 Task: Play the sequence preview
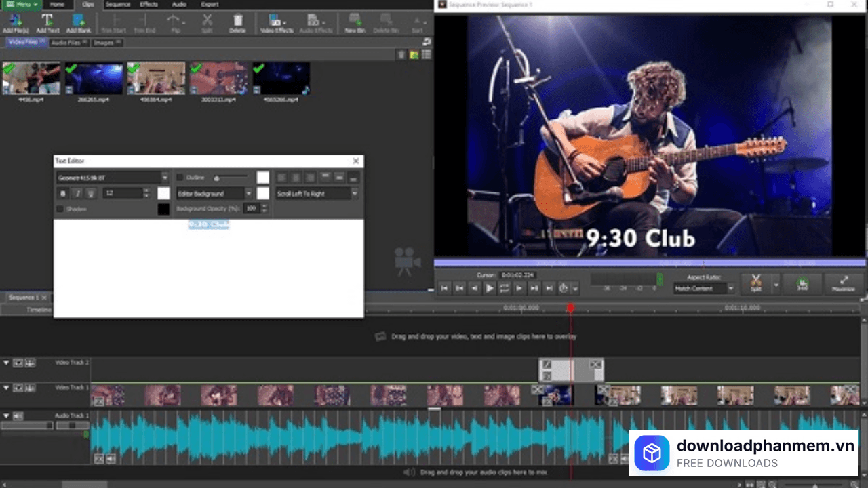click(490, 288)
